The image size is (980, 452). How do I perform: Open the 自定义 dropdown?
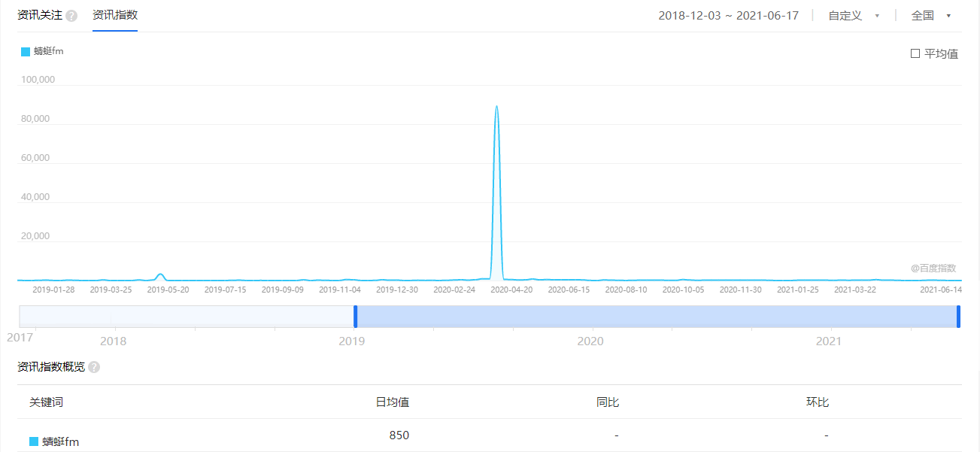point(853,15)
